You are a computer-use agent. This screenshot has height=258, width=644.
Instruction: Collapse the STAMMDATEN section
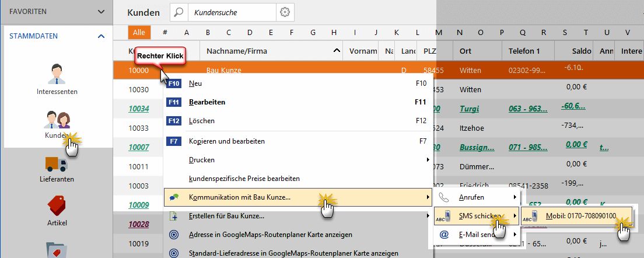pos(101,36)
